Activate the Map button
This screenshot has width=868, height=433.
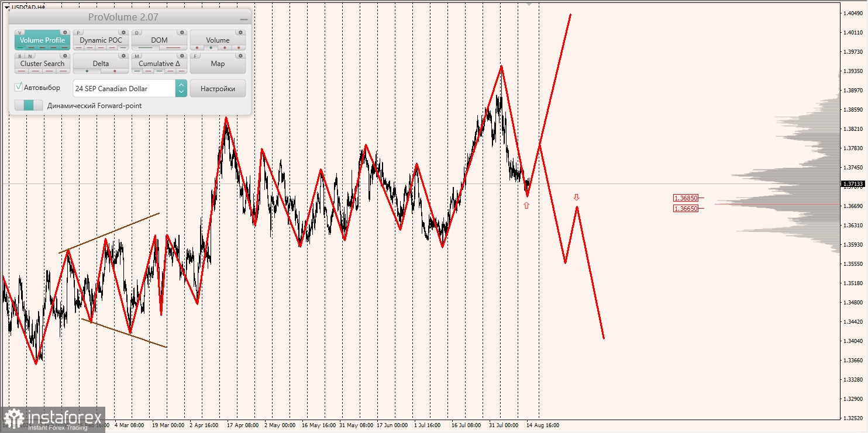click(x=218, y=64)
